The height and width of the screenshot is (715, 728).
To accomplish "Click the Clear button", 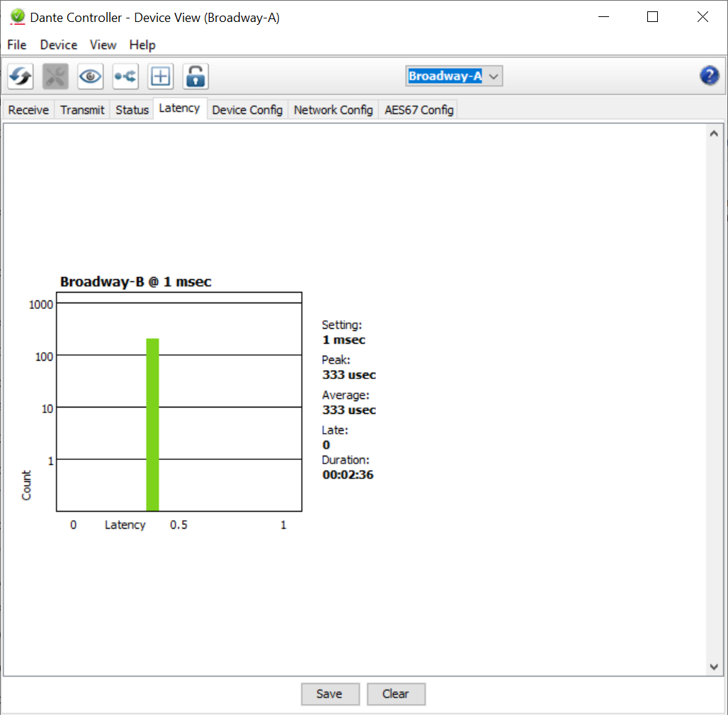I will [x=396, y=694].
